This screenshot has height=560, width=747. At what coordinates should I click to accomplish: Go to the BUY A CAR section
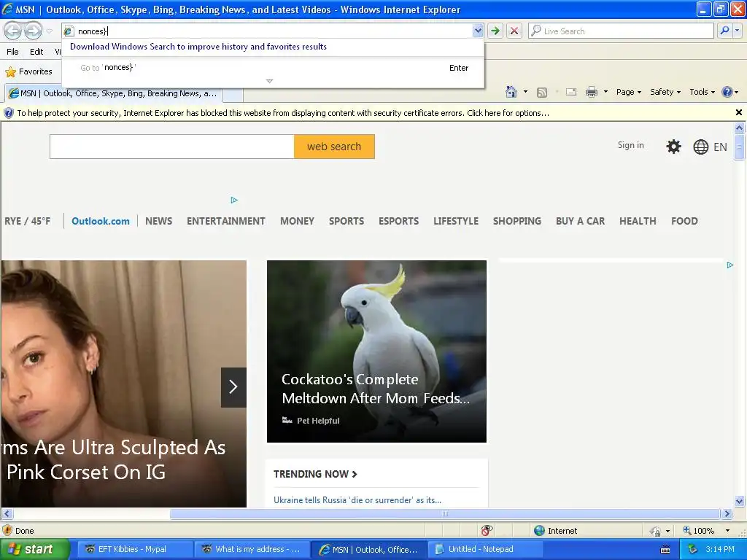580,221
